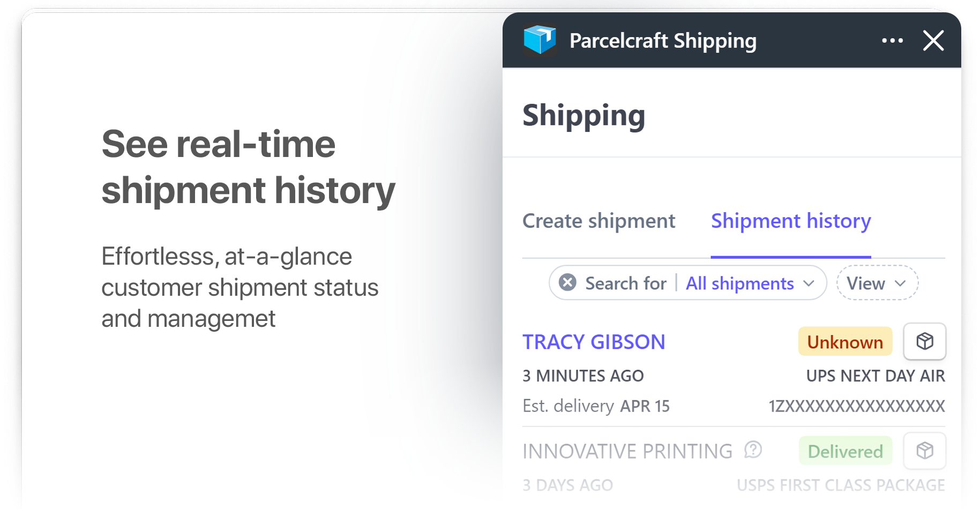This screenshot has width=980, height=509.
Task: Switch to the Create shipment tab
Action: click(599, 221)
